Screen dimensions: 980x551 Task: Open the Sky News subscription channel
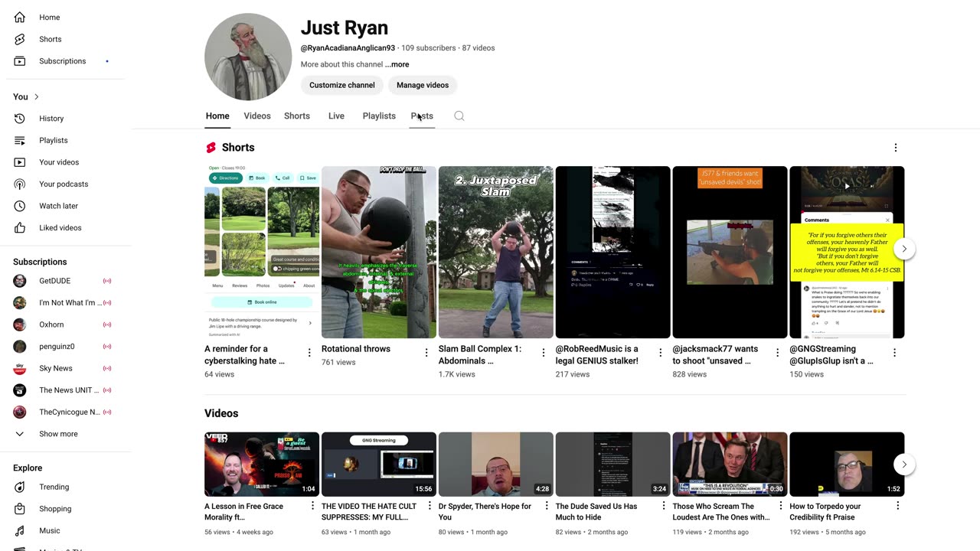[x=62, y=368]
